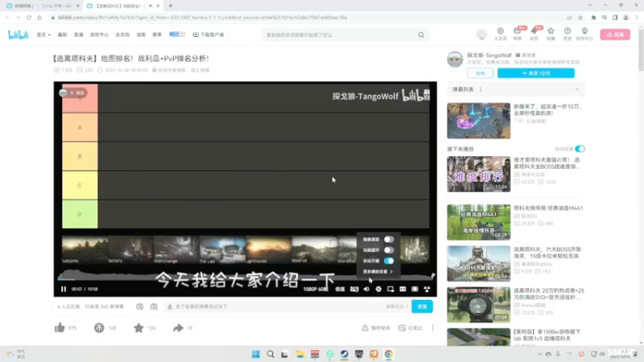Like the video with thumbs-up icon
644x362 pixels.
(60, 327)
